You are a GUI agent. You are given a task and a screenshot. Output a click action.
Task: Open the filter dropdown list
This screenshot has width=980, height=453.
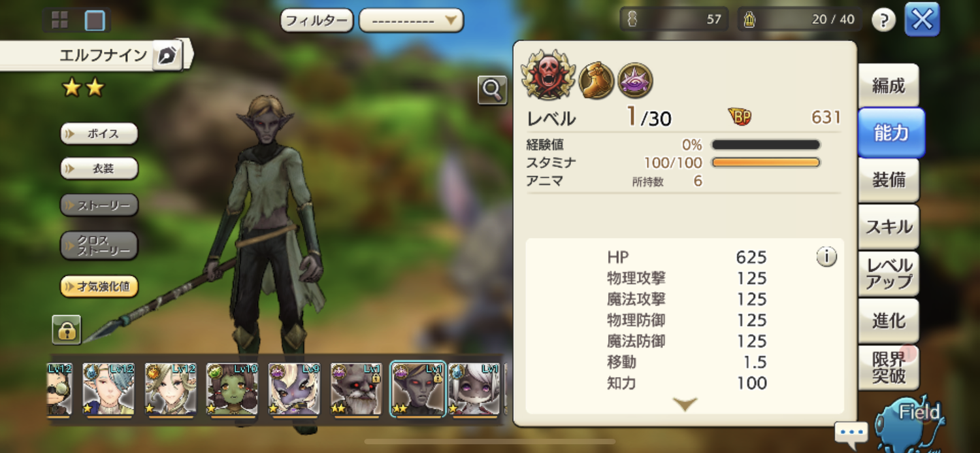411,20
